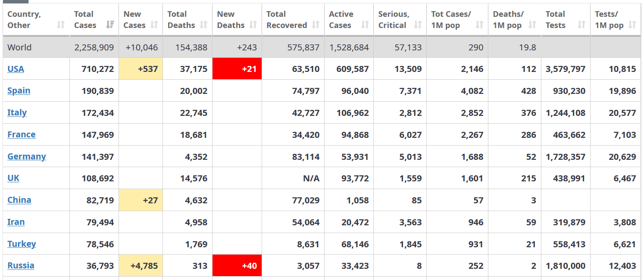This screenshot has width=644, height=280.
Task: Click Spain total cases 190,839
Action: [x=98, y=91]
